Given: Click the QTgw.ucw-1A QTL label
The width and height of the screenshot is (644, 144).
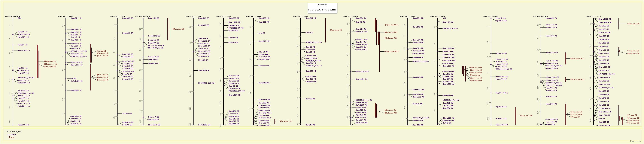Looking at the screenshot, I should point(50,61).
